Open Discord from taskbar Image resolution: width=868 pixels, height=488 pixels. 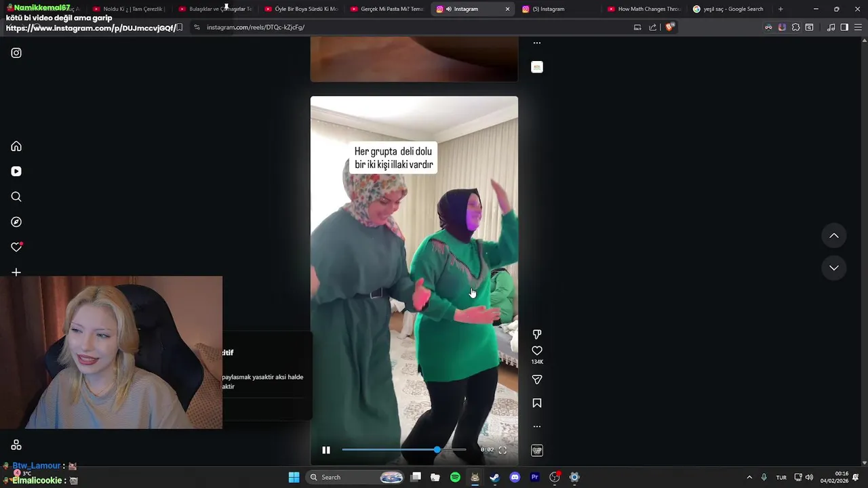click(x=515, y=477)
